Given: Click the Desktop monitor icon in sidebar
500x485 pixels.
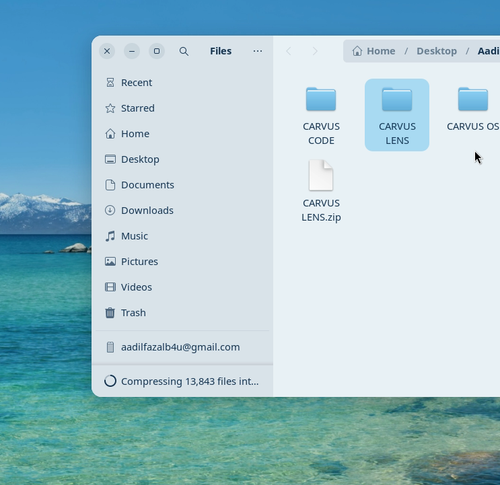Looking at the screenshot, I should 110,159.
